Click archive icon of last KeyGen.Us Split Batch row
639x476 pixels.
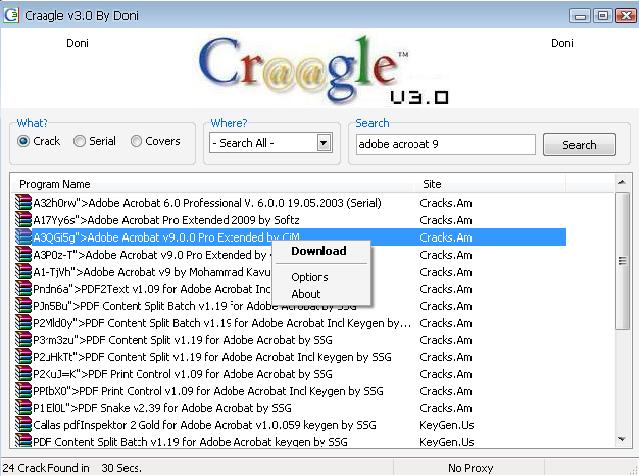23,441
